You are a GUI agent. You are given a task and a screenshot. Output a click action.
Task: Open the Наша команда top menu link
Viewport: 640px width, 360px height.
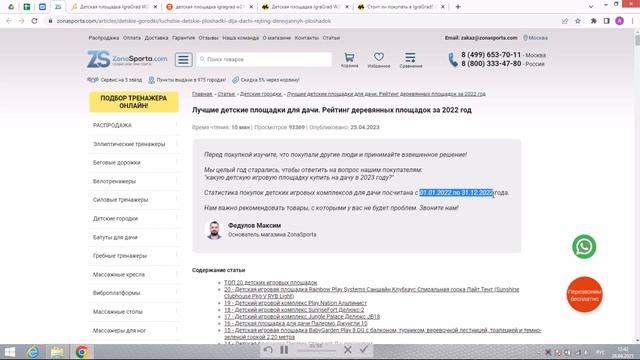(x=240, y=38)
